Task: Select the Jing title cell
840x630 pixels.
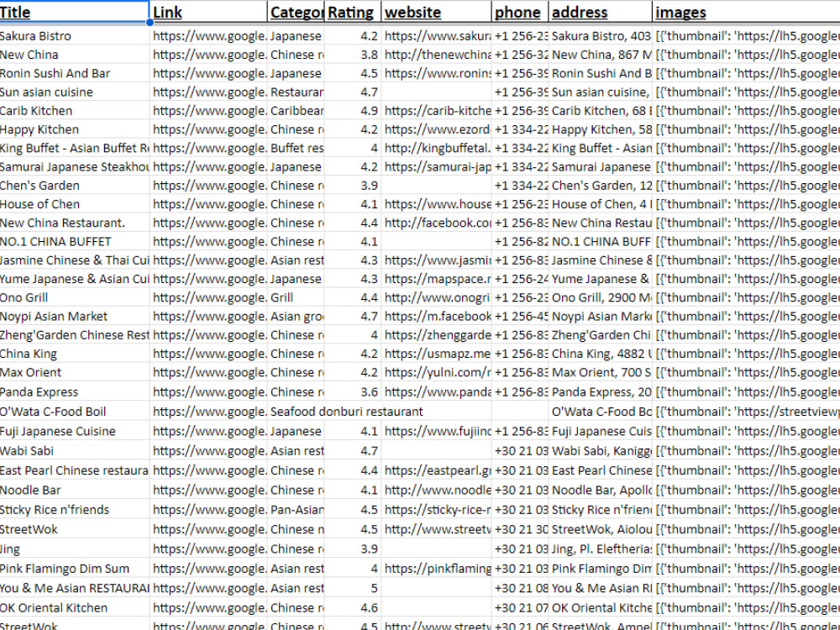Action: [74, 549]
